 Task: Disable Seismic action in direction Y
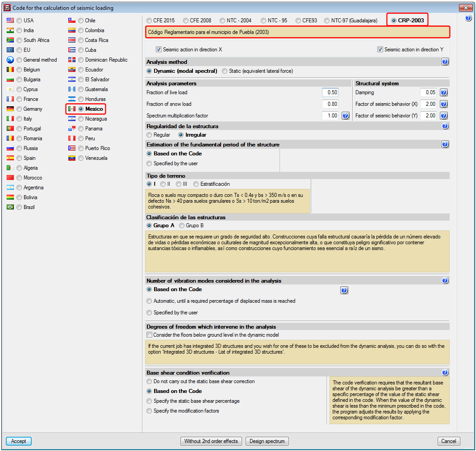click(380, 50)
